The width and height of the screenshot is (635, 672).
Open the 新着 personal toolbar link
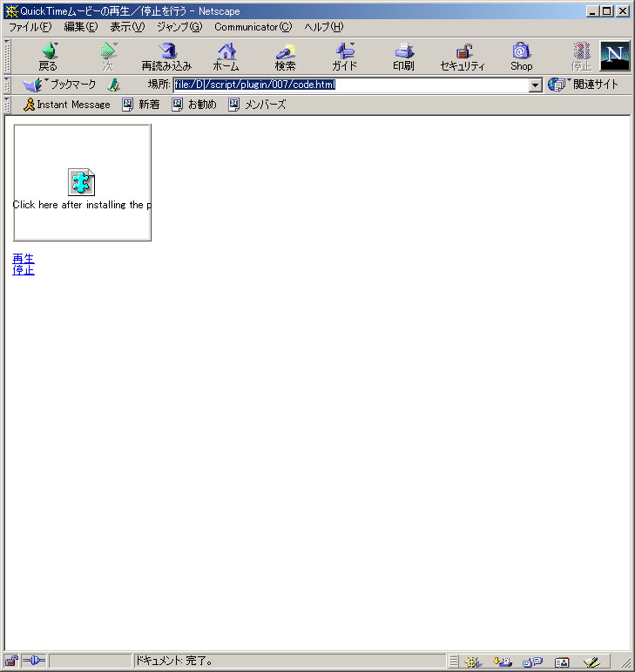(141, 105)
